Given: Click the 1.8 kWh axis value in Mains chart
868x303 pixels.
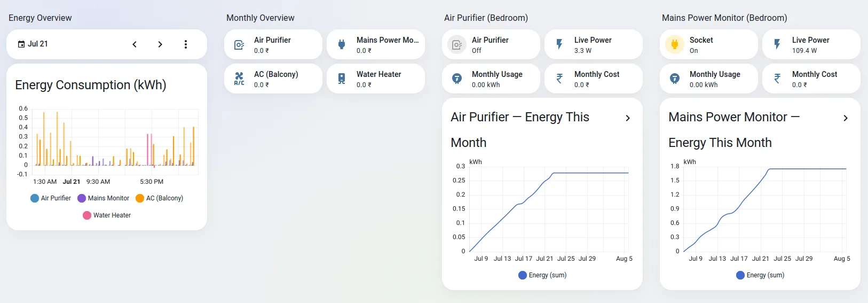Looking at the screenshot, I should (675, 166).
